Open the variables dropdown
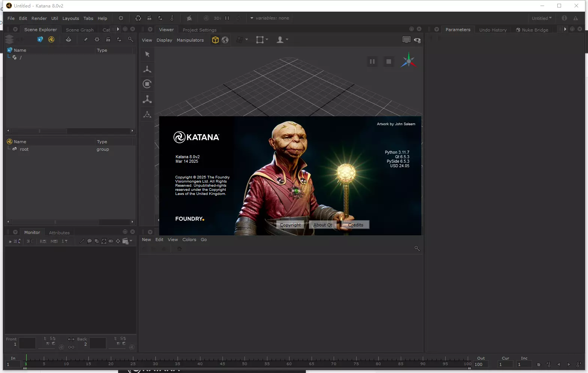The image size is (588, 373). (x=270, y=18)
